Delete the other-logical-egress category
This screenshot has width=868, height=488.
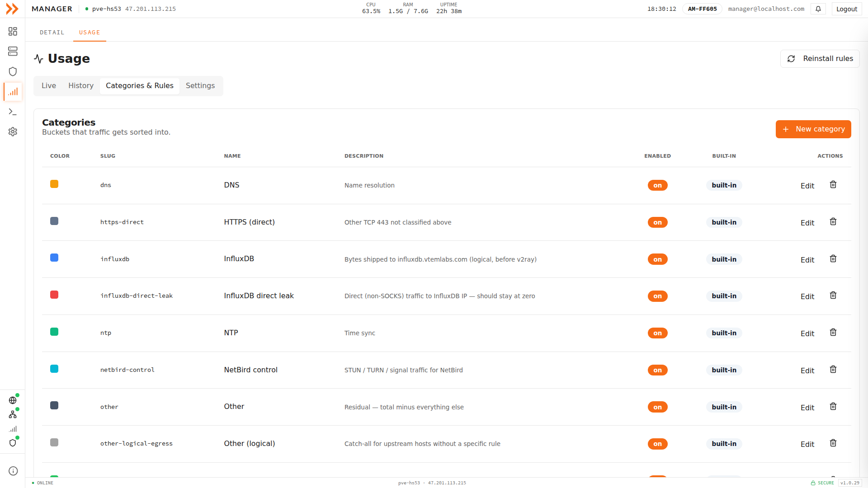[833, 443]
